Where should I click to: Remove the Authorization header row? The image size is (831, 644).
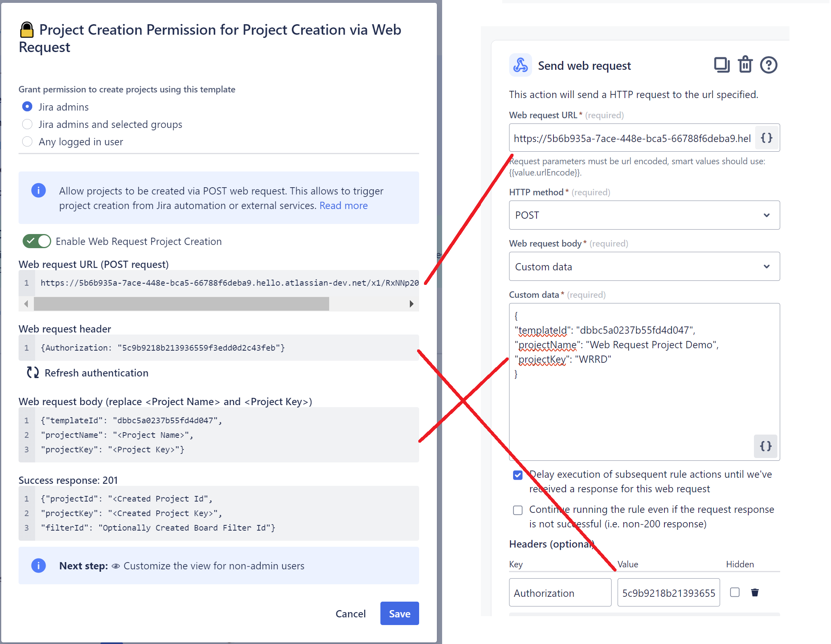(x=755, y=592)
